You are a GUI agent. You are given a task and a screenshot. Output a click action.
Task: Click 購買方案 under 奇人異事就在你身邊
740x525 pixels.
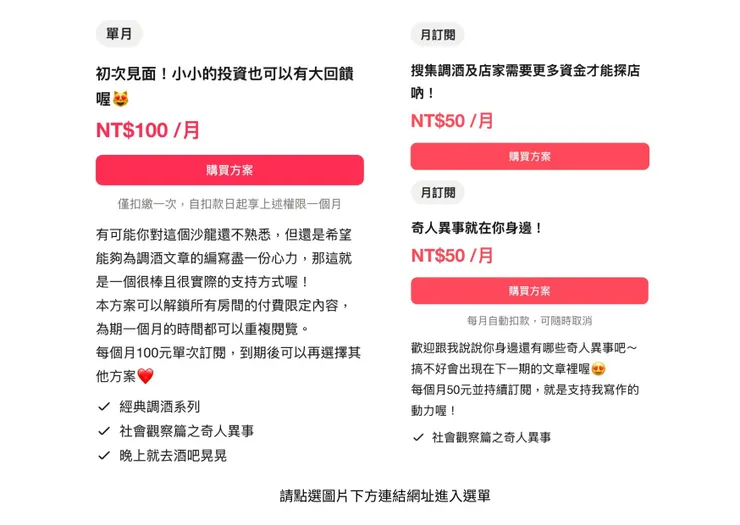529,291
